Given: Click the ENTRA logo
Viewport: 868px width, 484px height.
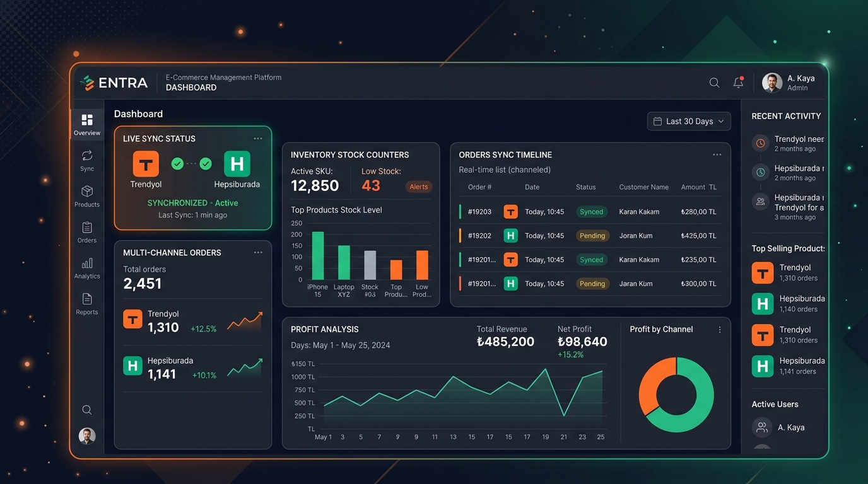Looking at the screenshot, I should pos(114,83).
